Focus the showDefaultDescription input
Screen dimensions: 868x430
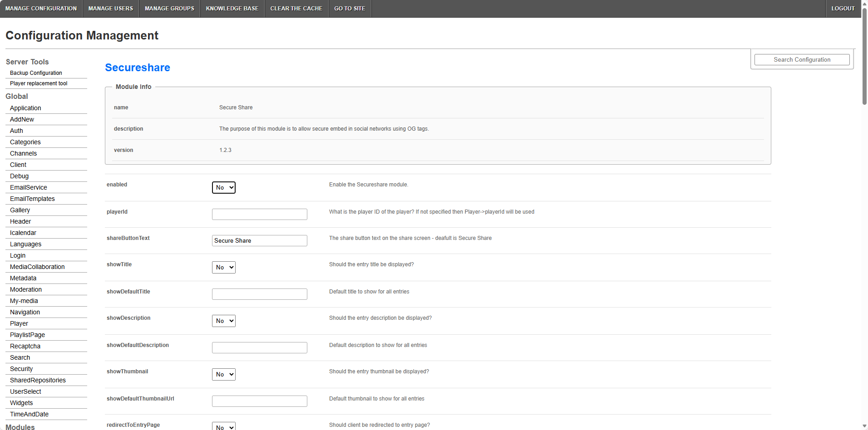tap(260, 347)
